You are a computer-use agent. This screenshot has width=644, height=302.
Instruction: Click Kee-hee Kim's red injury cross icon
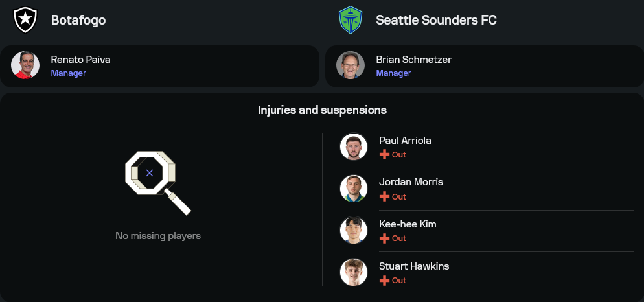[384, 238]
